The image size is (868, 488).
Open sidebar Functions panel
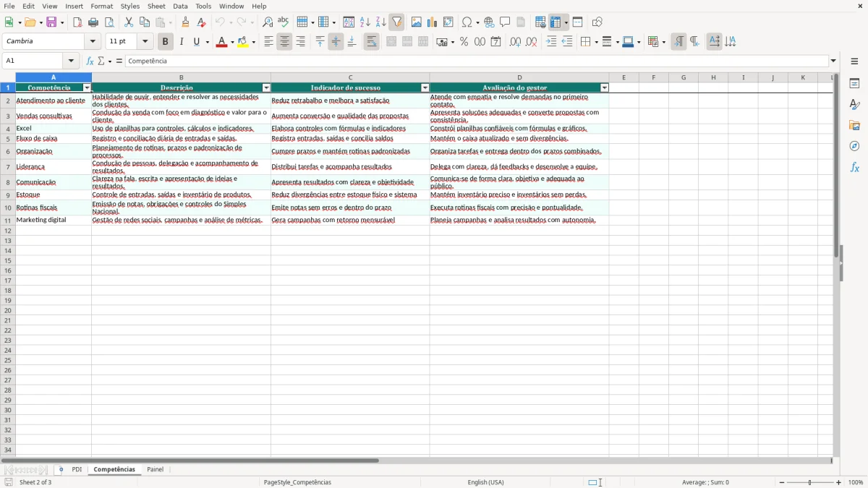[x=854, y=167]
